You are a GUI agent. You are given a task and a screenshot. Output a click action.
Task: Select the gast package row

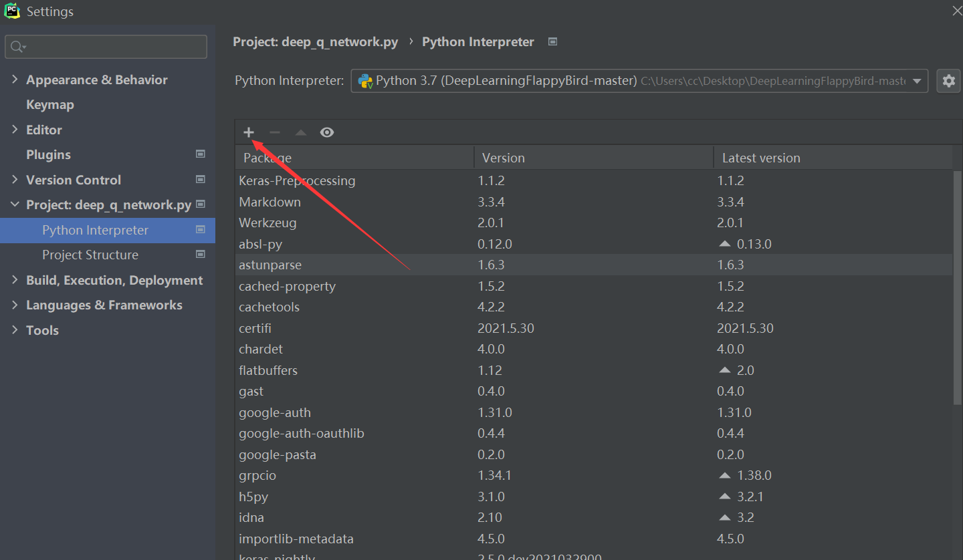[x=594, y=391]
